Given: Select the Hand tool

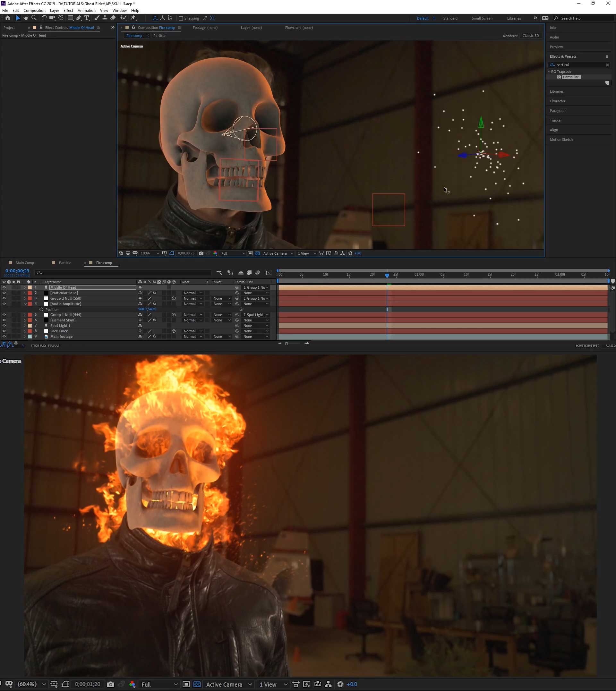Looking at the screenshot, I should tap(26, 18).
